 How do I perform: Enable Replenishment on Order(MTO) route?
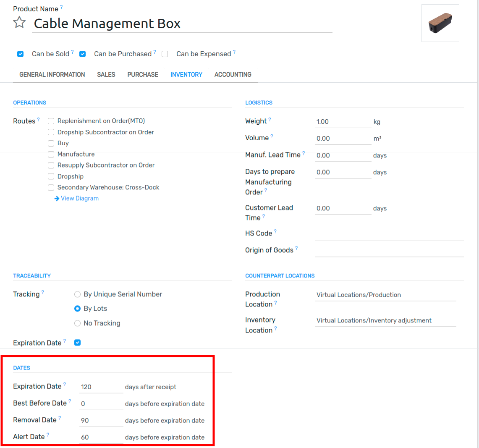(x=51, y=121)
